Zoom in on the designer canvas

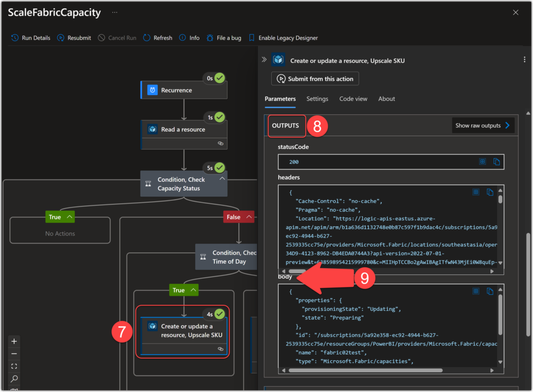pyautogui.click(x=14, y=342)
